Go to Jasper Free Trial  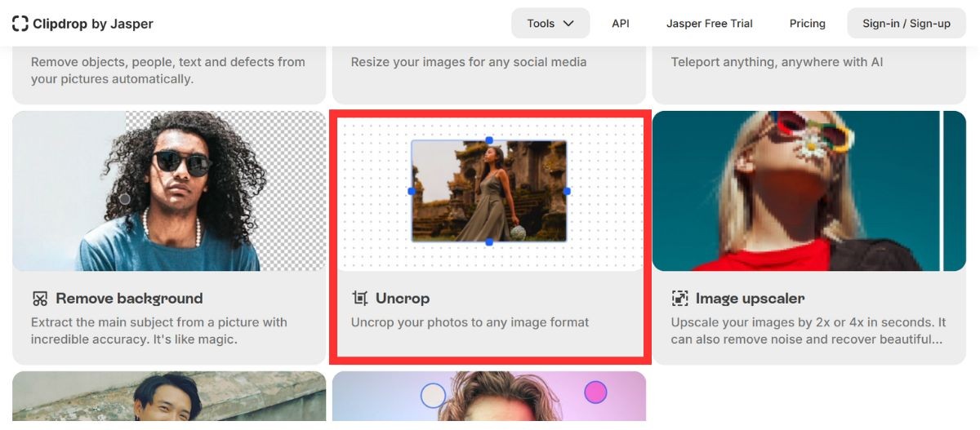pos(710,24)
